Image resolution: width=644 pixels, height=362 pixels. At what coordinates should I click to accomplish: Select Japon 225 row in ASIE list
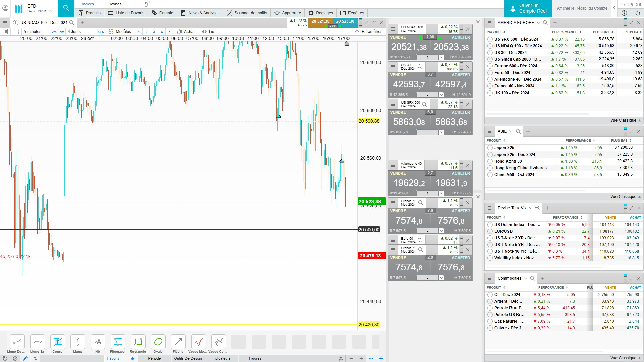point(504,148)
